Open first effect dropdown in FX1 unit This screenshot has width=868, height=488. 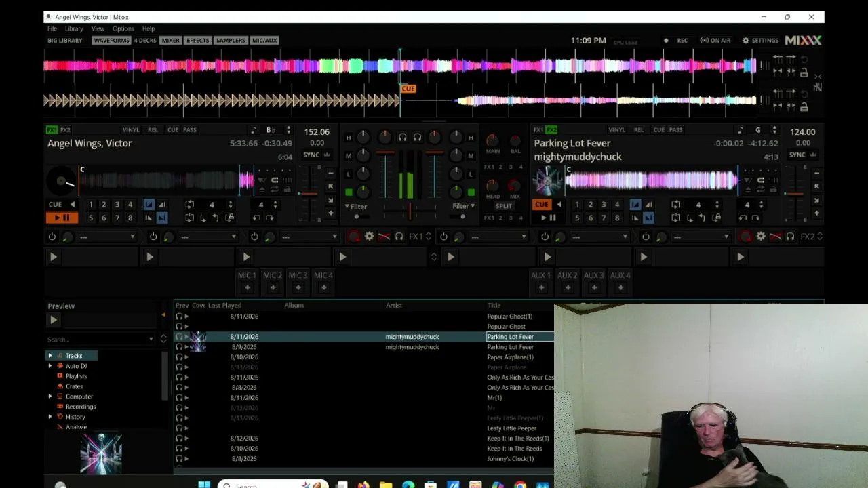pos(108,237)
